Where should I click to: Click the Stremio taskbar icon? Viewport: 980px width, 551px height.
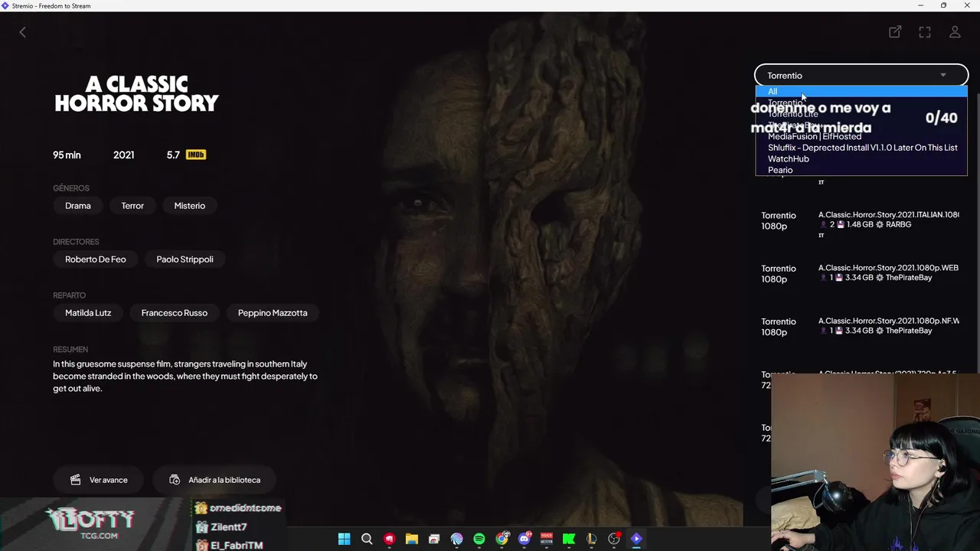pyautogui.click(x=636, y=539)
